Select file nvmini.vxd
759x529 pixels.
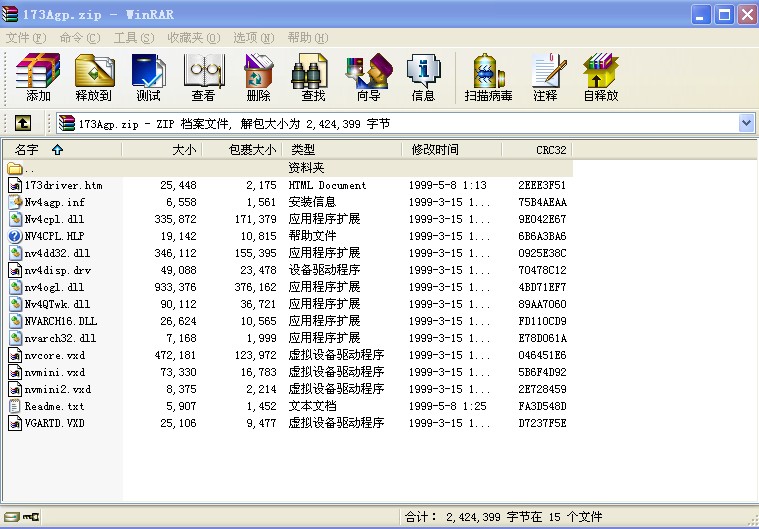pos(55,372)
